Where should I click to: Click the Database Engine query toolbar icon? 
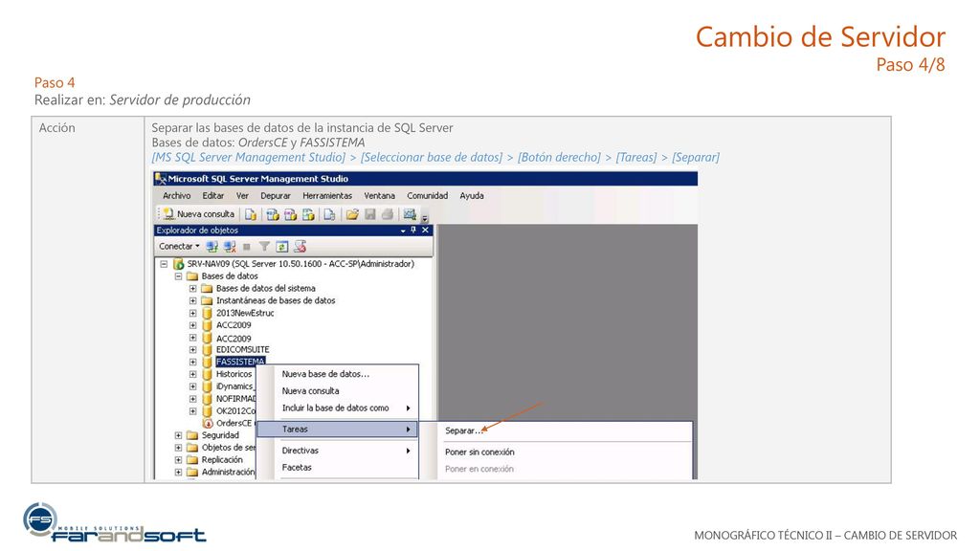[x=251, y=214]
